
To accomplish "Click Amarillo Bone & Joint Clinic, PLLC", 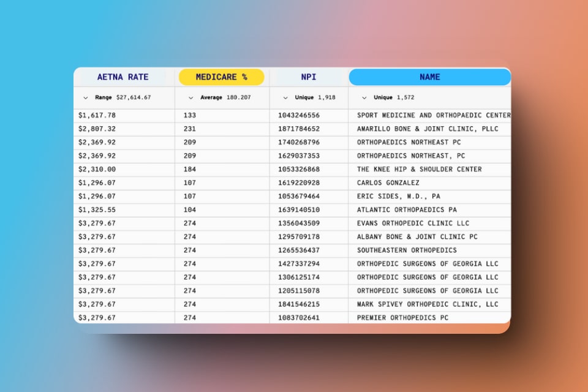I will click(428, 129).
